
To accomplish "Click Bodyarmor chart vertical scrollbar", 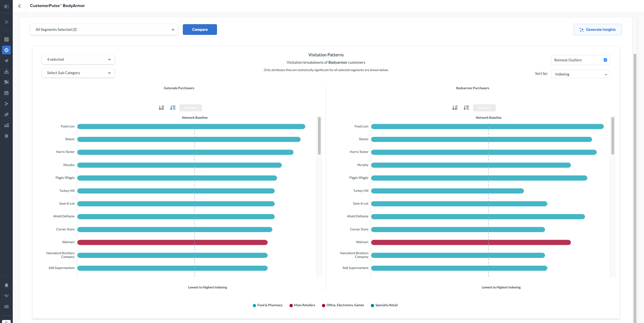I will (613, 136).
